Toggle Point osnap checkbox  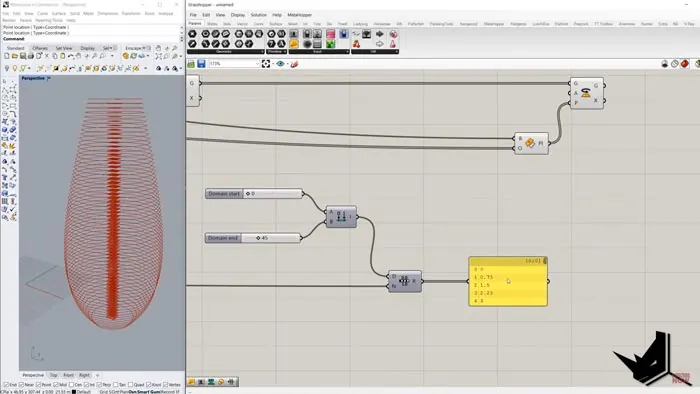[38, 385]
